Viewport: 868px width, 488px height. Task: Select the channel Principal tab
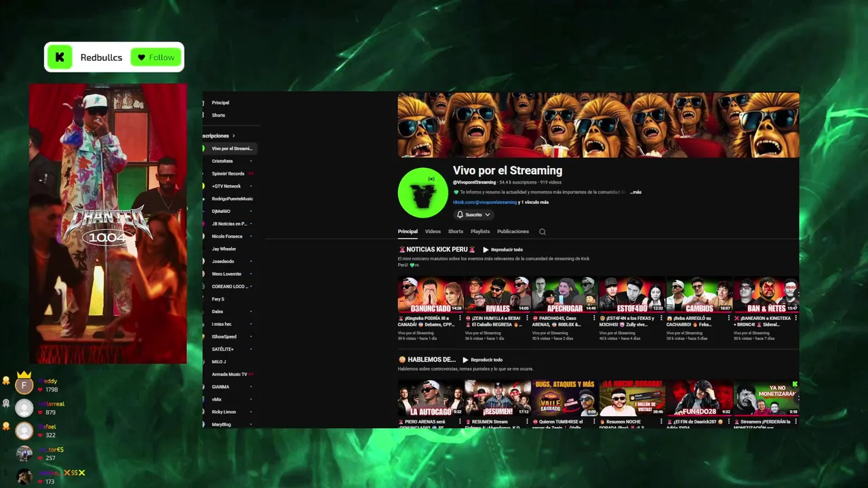pyautogui.click(x=408, y=232)
